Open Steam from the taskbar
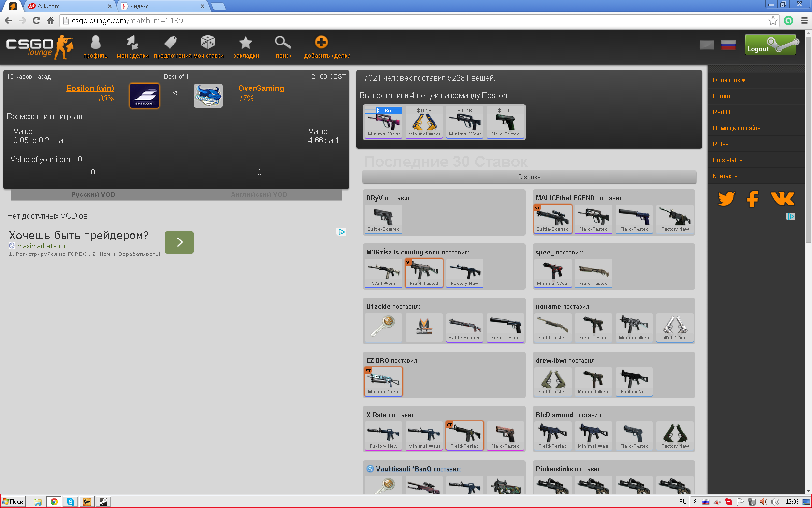Image resolution: width=812 pixels, height=508 pixels. [103, 502]
